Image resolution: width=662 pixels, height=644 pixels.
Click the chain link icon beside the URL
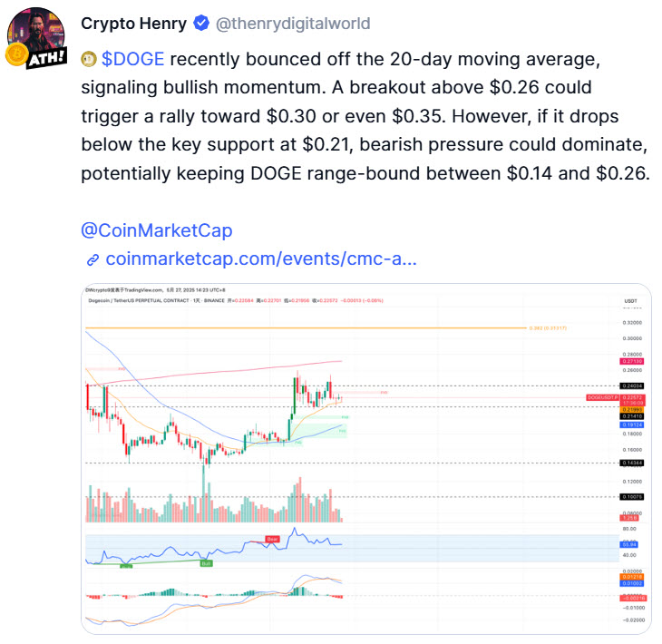click(92, 259)
